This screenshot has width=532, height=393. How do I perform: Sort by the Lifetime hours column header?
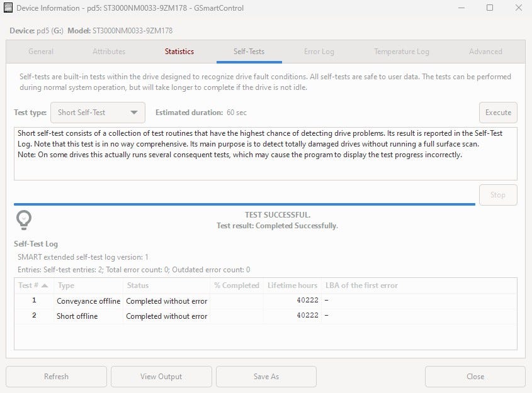point(292,285)
